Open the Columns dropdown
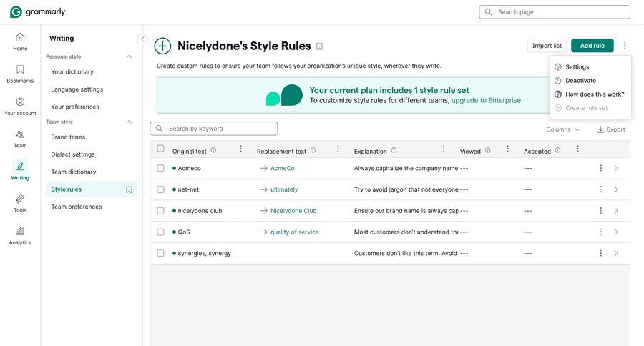 pos(563,129)
